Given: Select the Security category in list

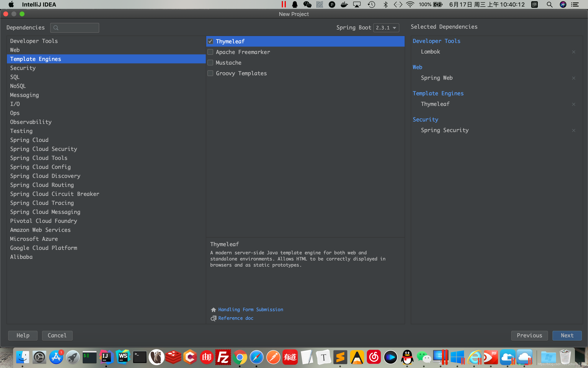Looking at the screenshot, I should tap(106, 68).
